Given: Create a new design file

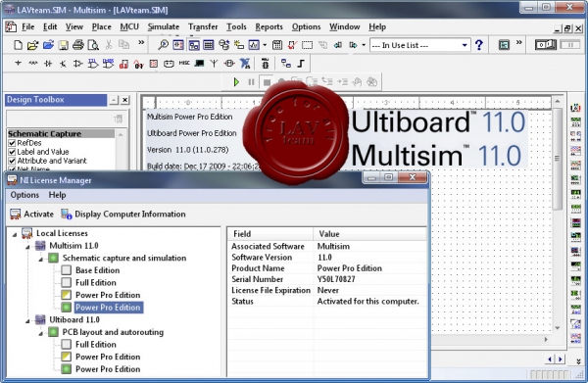Looking at the screenshot, I should tap(18, 45).
